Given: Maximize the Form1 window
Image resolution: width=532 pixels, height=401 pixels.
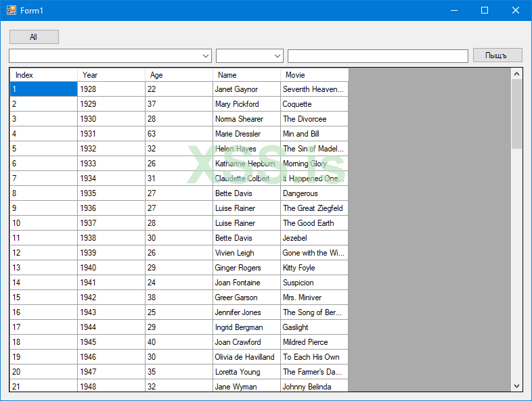Looking at the screenshot, I should pos(485,10).
